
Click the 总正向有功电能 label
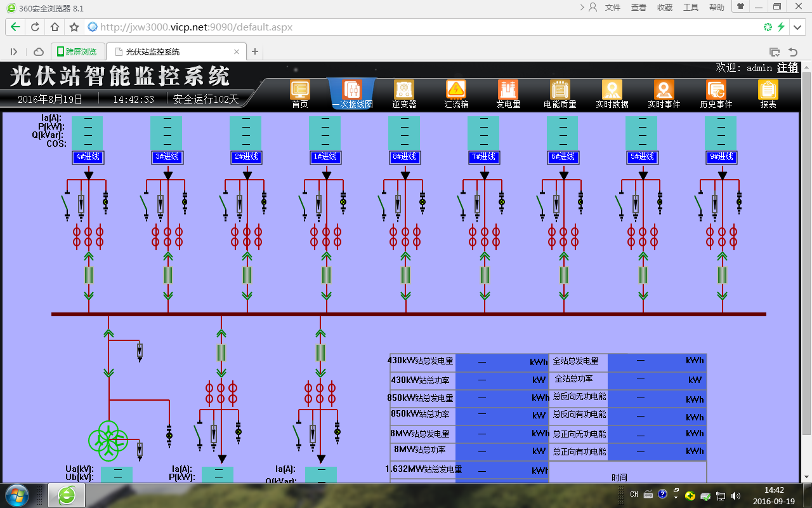click(x=579, y=452)
